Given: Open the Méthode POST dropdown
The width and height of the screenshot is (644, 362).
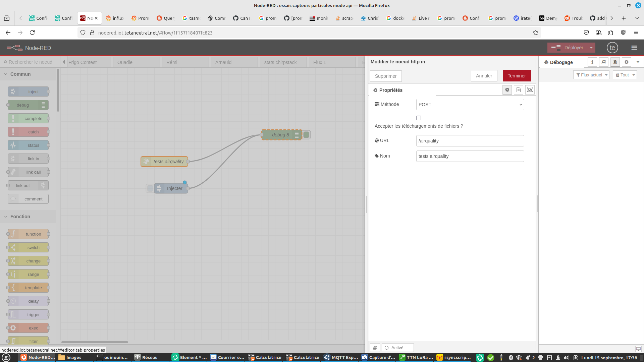Looking at the screenshot, I should click(470, 105).
